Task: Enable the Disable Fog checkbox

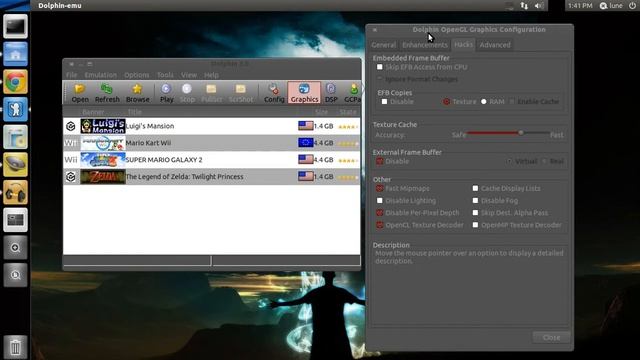Action: (475, 201)
